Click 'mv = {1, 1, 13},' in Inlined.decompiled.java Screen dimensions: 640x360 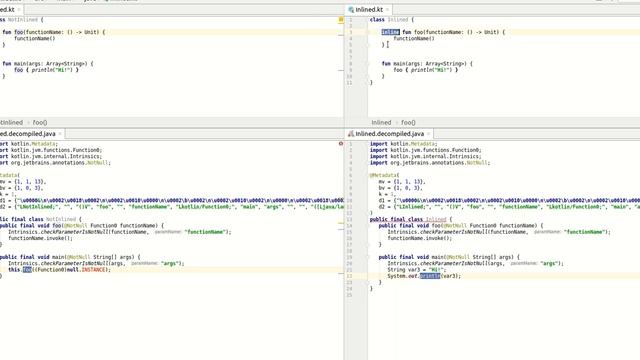402,182
